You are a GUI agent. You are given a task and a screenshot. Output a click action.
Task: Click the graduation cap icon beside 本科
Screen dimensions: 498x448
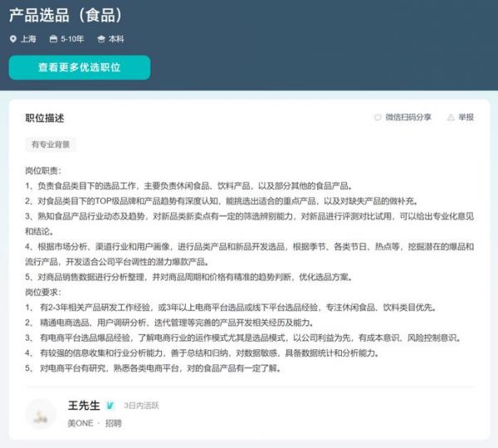101,39
